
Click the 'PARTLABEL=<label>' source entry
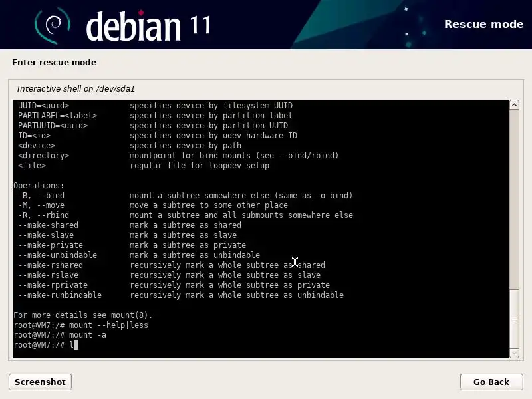(x=57, y=116)
